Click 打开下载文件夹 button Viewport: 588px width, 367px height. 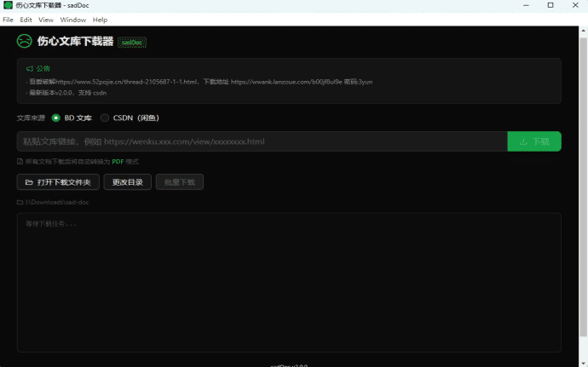coord(58,182)
